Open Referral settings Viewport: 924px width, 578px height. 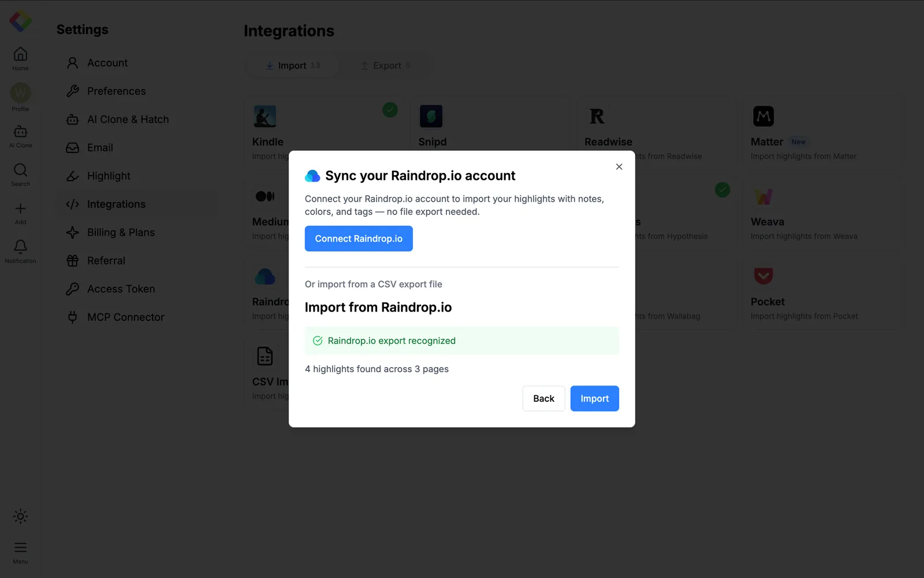[x=138, y=261]
